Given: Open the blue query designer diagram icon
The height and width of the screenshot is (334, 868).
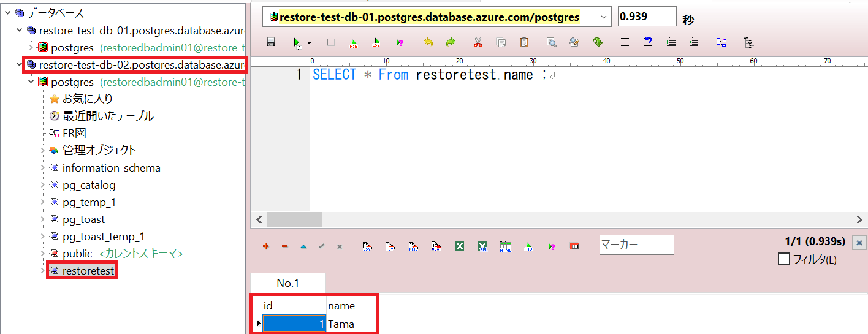Looking at the screenshot, I should click(x=721, y=42).
